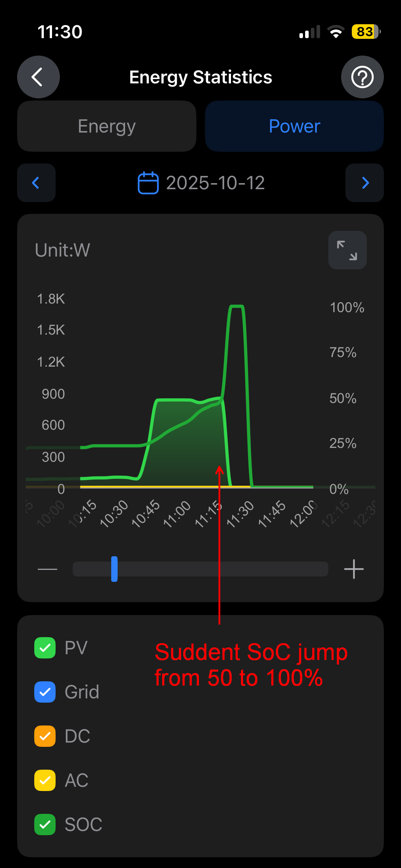Advance to next day with right chevron

[364, 183]
